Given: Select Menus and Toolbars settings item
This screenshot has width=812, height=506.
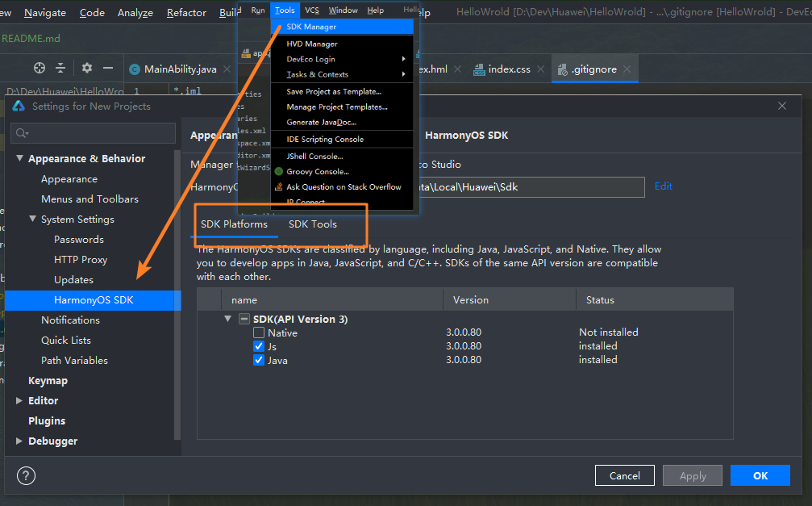Looking at the screenshot, I should pos(90,199).
